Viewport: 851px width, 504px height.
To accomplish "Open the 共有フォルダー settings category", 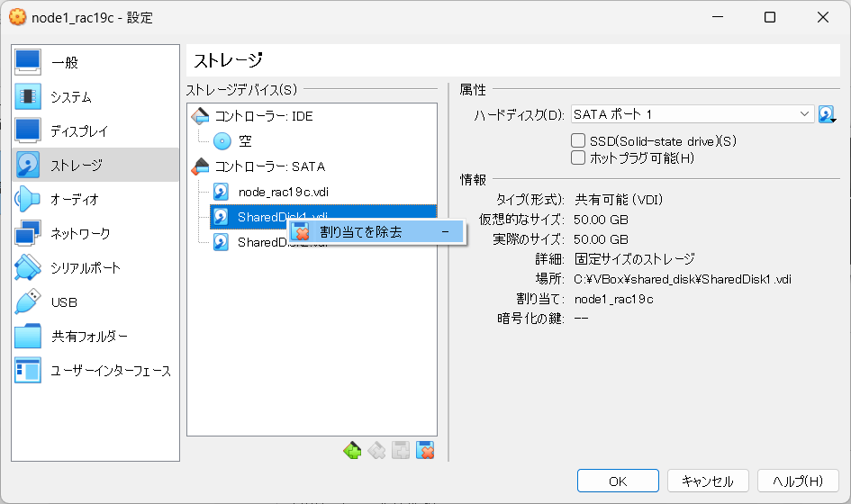I will coord(95,336).
